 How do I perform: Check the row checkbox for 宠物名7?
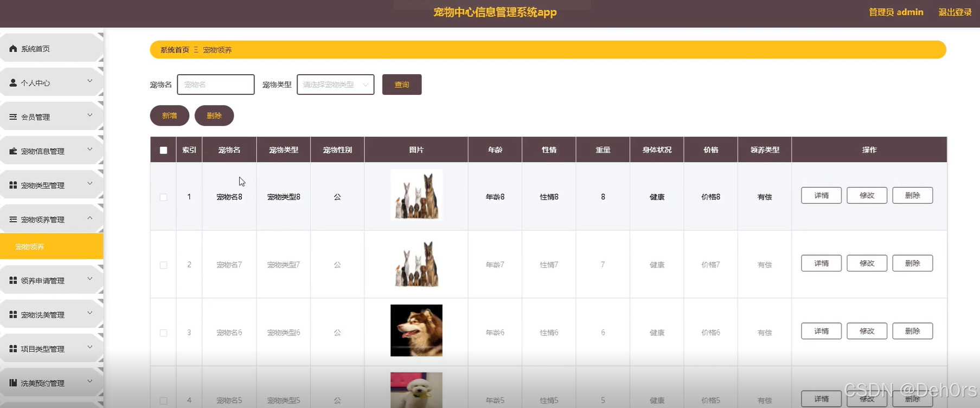point(163,265)
